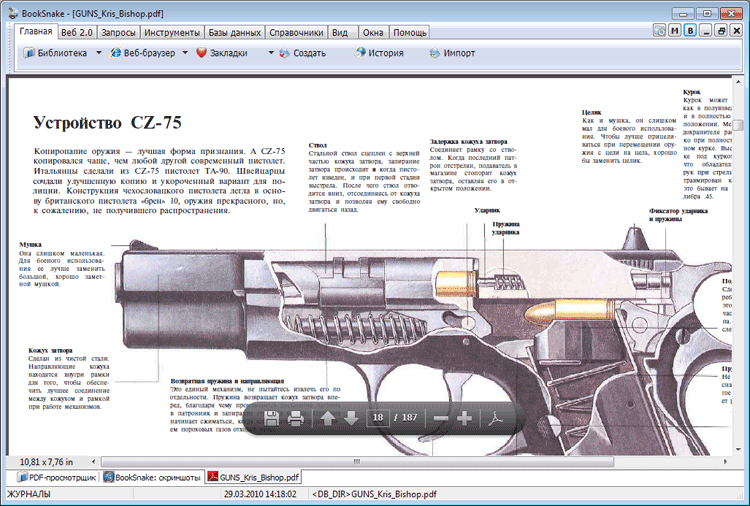The height and width of the screenshot is (506, 750).
Task: Click the Кожух затвора label text
Action: pos(50,350)
